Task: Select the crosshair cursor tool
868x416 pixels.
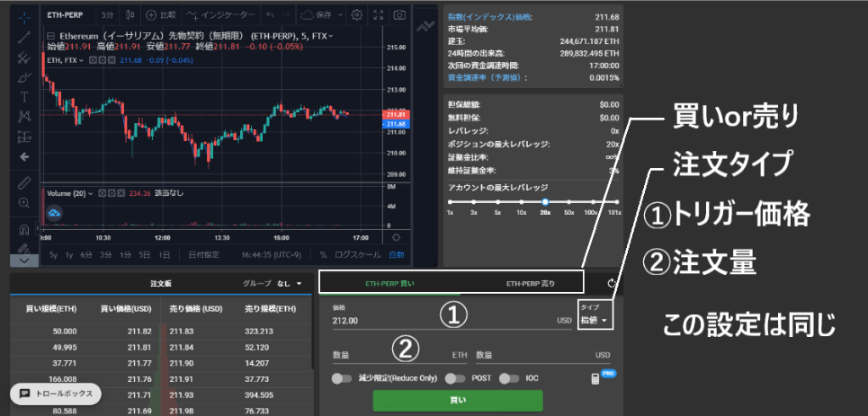Action: 24,17
